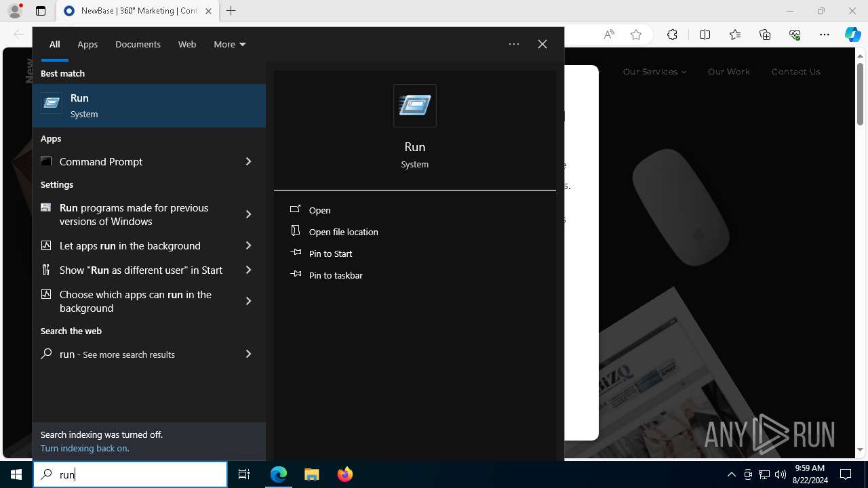868x488 pixels.
Task: Expand Choose which apps can run arrow
Action: [x=248, y=301]
